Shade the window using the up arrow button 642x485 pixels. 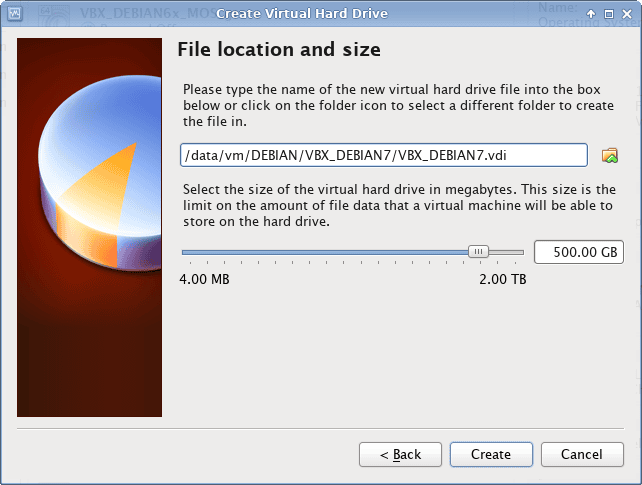pyautogui.click(x=591, y=14)
